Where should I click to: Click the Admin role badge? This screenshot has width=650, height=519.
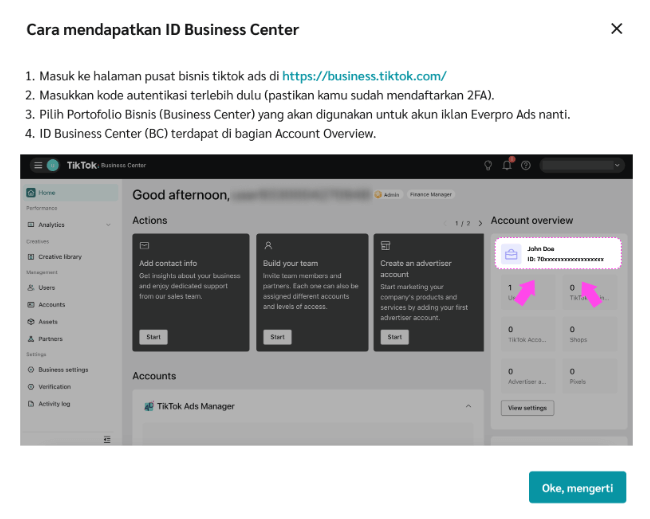coord(387,194)
